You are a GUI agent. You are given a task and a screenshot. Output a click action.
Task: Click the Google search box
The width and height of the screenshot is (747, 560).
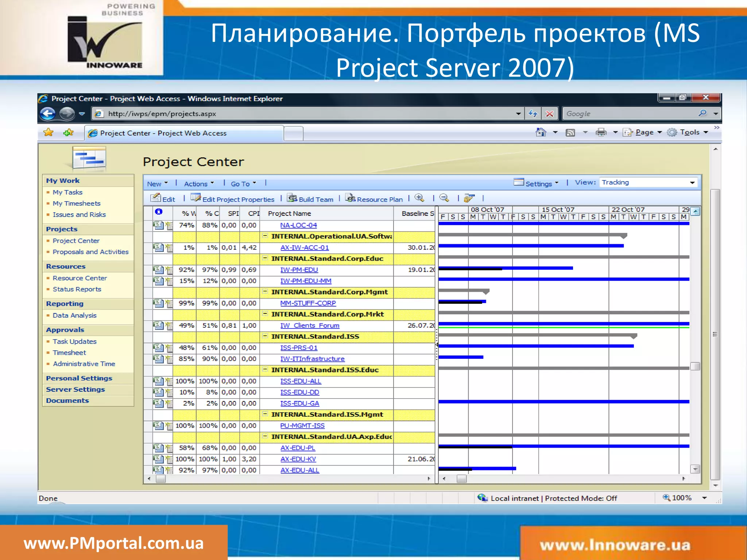tap(629, 114)
